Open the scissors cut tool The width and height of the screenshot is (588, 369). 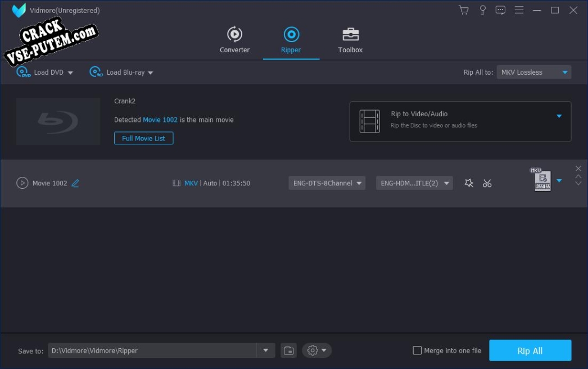pos(487,183)
